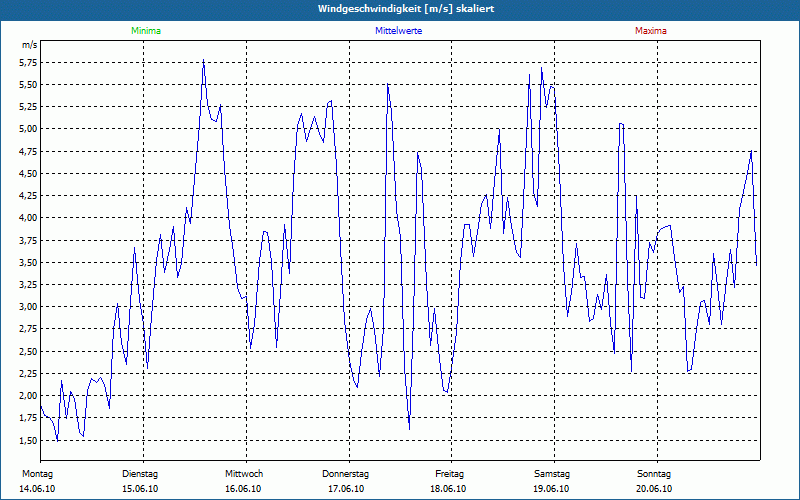Click the Dienstag day label

(x=140, y=474)
